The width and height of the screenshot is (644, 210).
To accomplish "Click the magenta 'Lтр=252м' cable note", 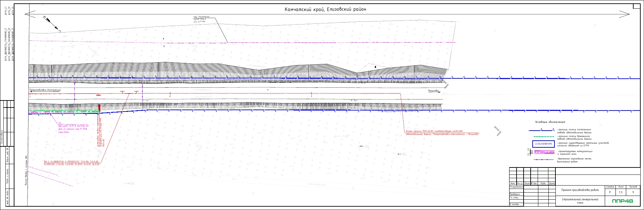I will 63,132.
